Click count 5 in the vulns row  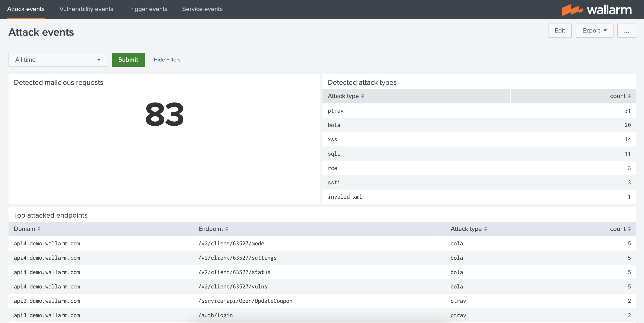pos(629,286)
